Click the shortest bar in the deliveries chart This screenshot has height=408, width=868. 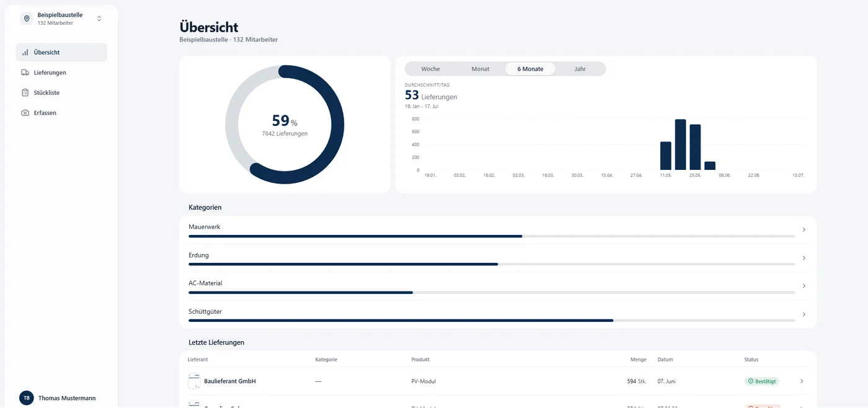710,166
